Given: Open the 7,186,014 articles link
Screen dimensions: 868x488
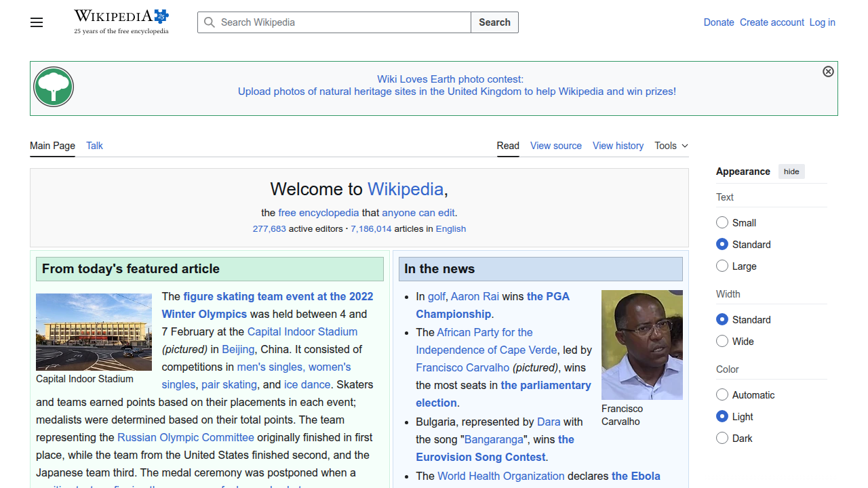Looking at the screenshot, I should click(371, 229).
